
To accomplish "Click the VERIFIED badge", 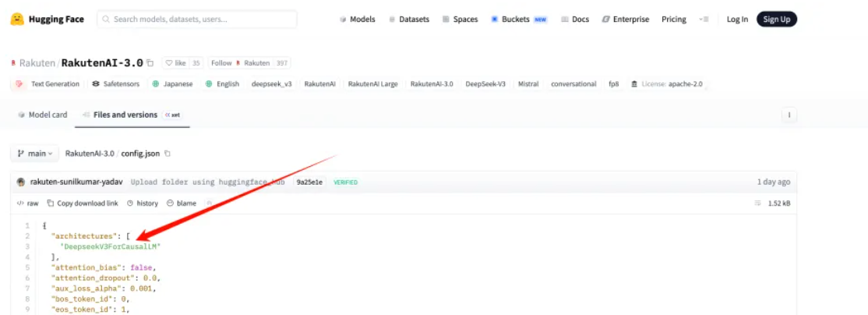I will 345,182.
